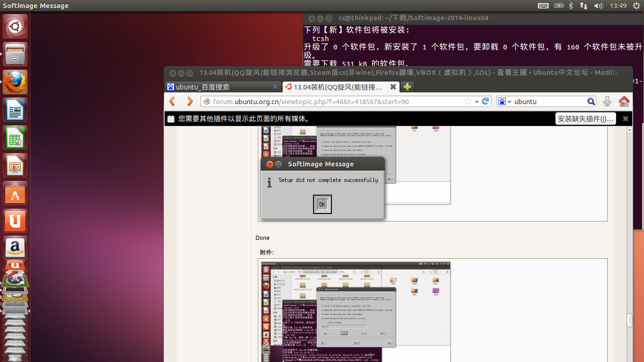Screen dimensions: 644x362
Task: Open the upper attachment screenshot thumbnail
Action: point(356,165)
